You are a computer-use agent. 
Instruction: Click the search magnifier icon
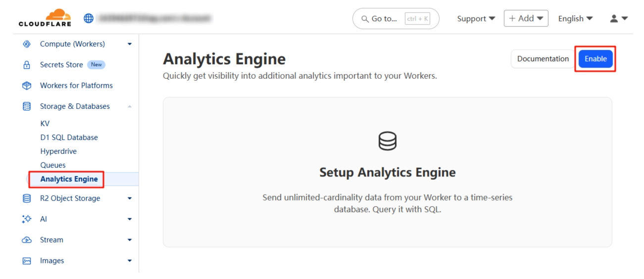(x=365, y=19)
